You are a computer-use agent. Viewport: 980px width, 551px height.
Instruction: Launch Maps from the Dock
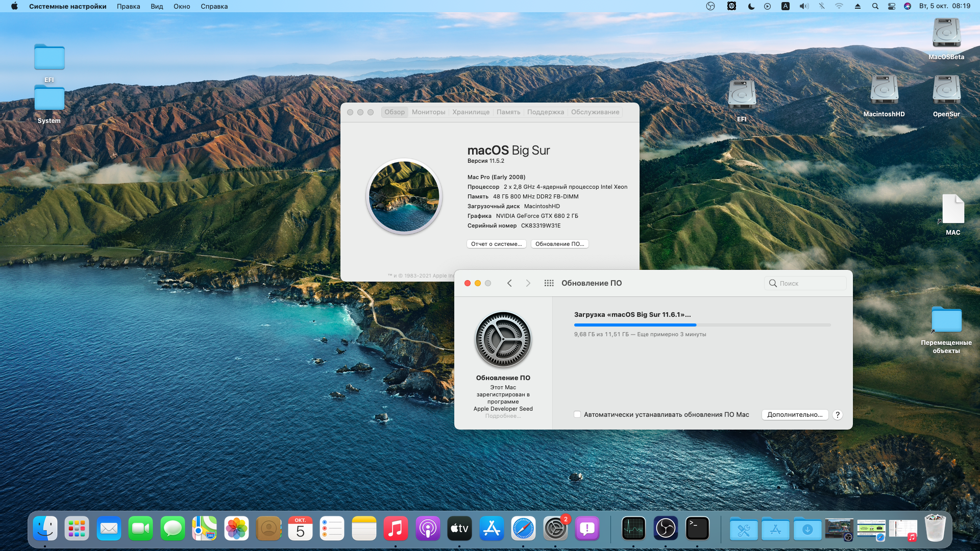[x=204, y=528]
